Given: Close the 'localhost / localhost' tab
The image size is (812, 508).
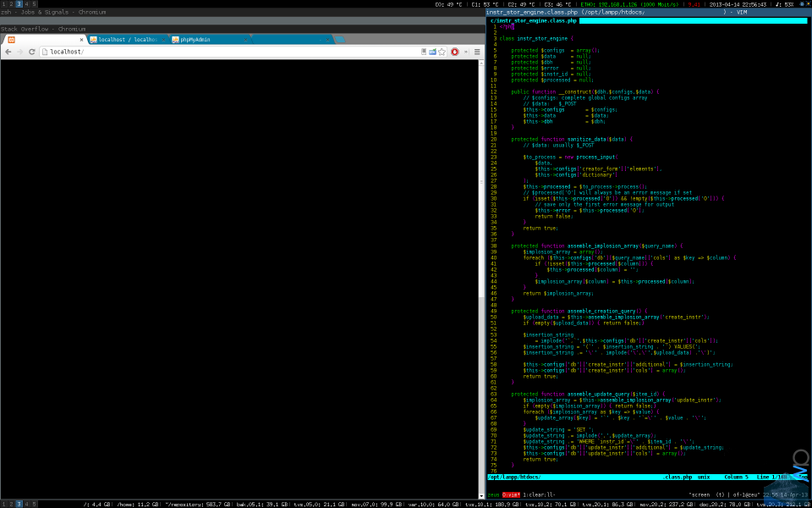Looking at the screenshot, I should [163, 40].
